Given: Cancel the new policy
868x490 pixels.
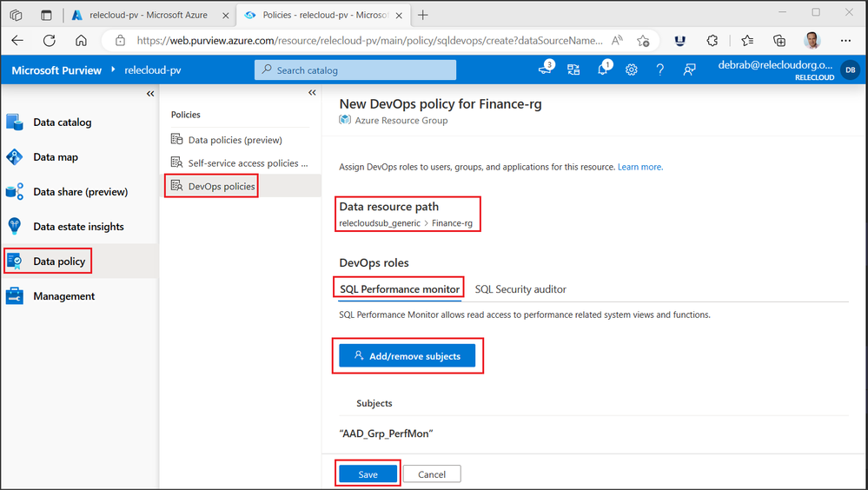Looking at the screenshot, I should (x=432, y=474).
